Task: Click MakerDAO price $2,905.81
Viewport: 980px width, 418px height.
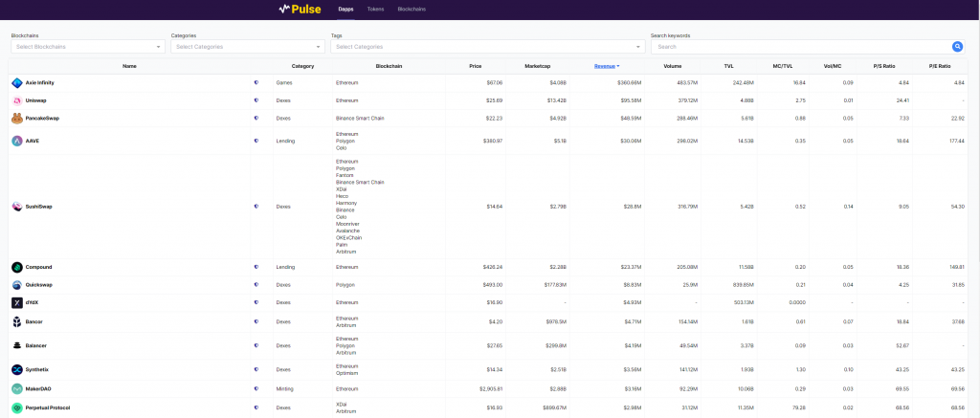Action: (491, 388)
